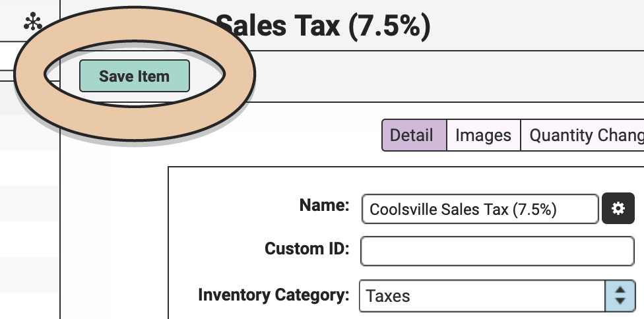Click into the Name text field
Image resolution: width=644 pixels, height=319 pixels.
click(480, 209)
